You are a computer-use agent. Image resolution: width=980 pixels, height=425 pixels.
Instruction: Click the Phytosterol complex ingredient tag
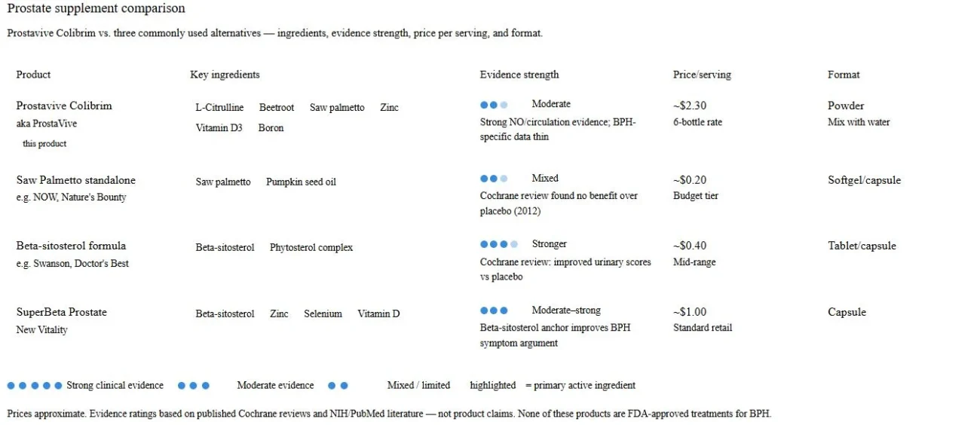pyautogui.click(x=311, y=248)
